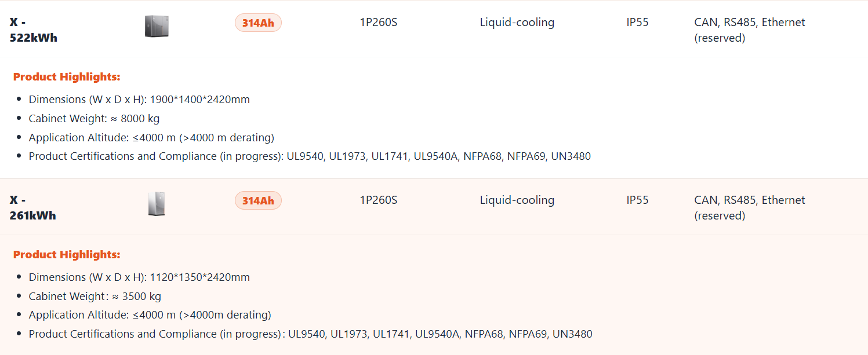
Task: Click the Cabinet Weight ≈ 3500 kg line
Action: (95, 297)
